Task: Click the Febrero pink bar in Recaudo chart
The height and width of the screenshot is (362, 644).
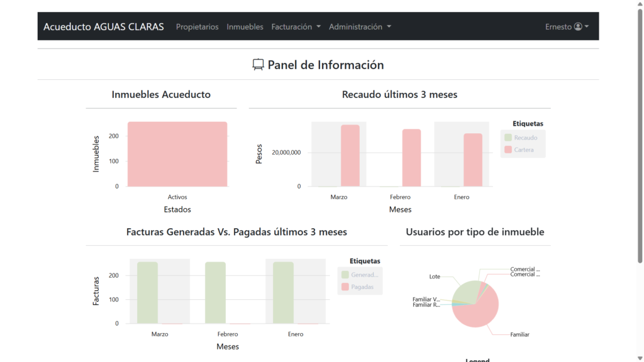Action: (x=412, y=158)
